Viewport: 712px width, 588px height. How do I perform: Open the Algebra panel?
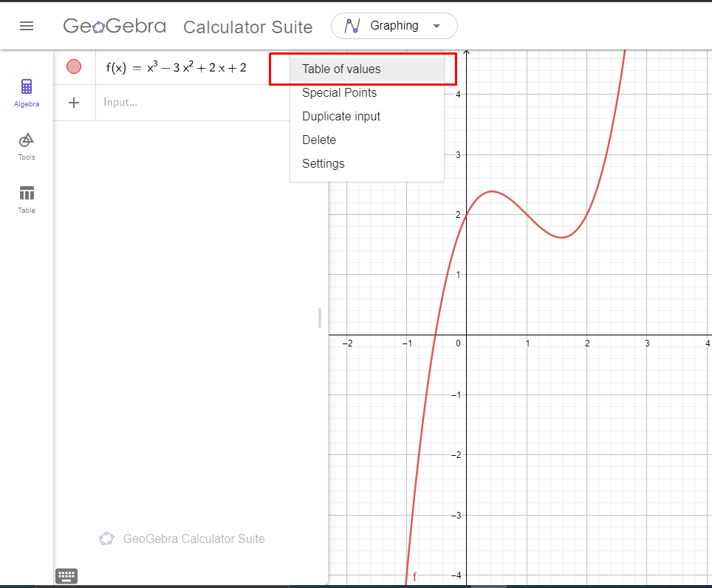[26, 92]
